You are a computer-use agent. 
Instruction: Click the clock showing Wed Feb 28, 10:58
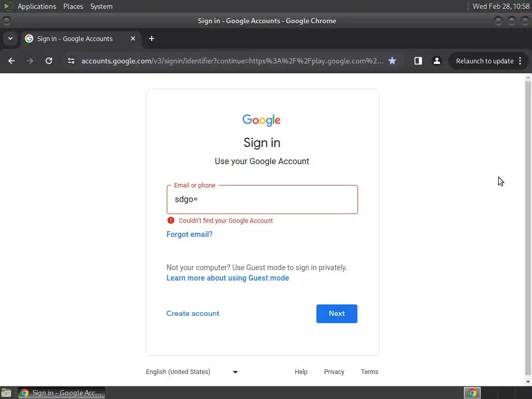pyautogui.click(x=501, y=6)
